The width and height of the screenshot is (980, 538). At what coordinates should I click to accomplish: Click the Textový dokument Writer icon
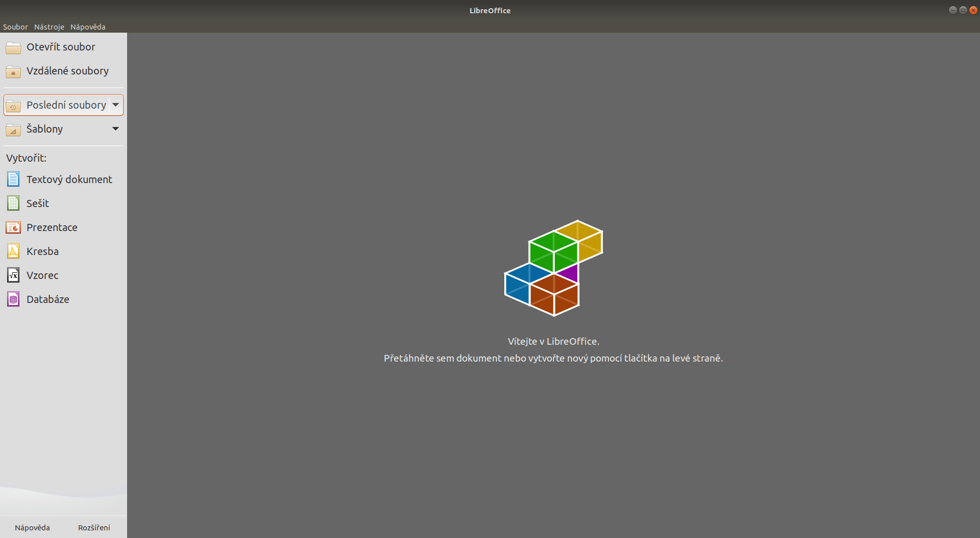[x=13, y=180]
